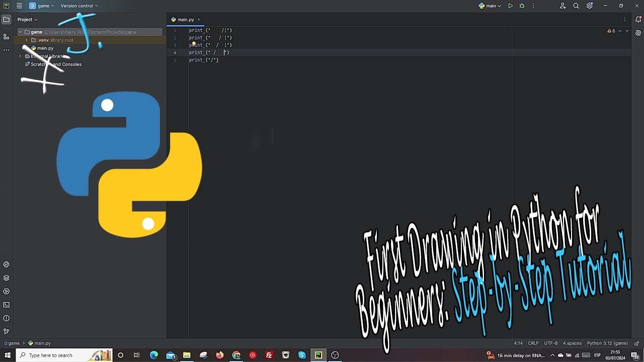Click the warnings indicator showing 6
The width and height of the screenshot is (644, 362).
click(611, 31)
